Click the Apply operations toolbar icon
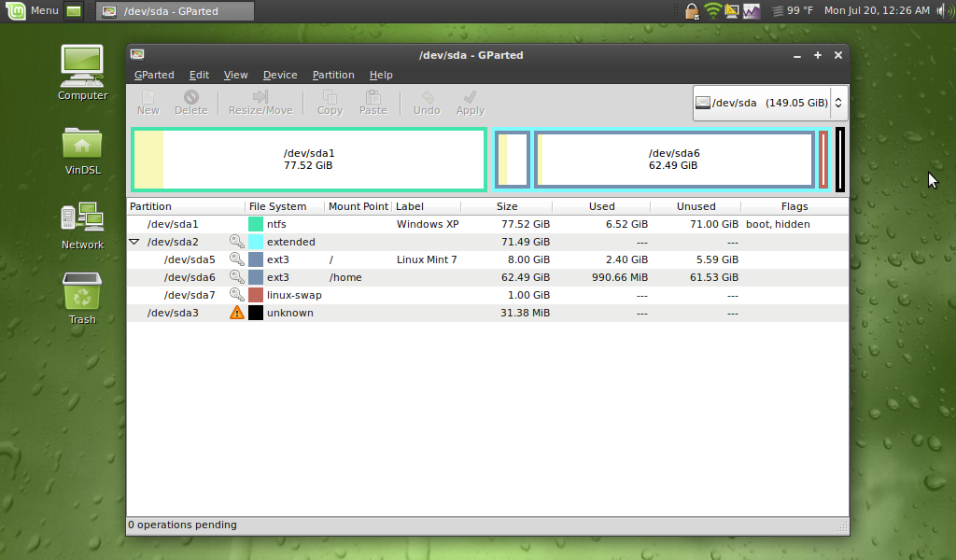This screenshot has height=560, width=956. point(470,101)
